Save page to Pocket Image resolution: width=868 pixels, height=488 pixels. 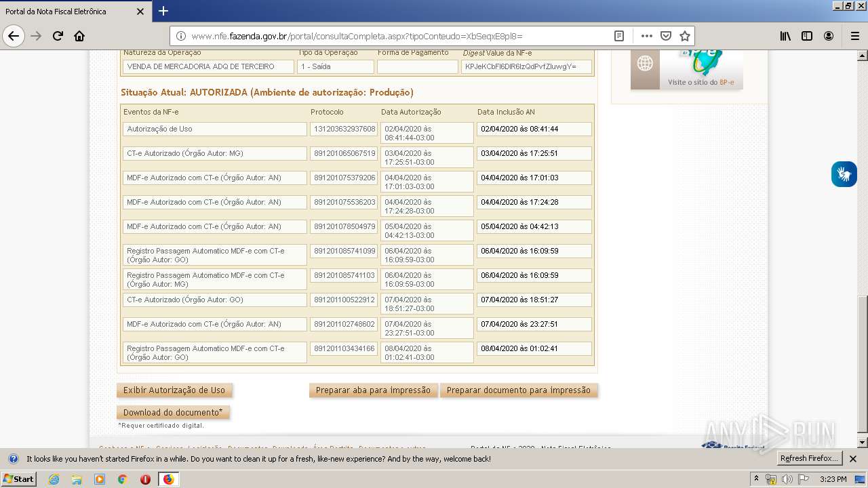(666, 36)
